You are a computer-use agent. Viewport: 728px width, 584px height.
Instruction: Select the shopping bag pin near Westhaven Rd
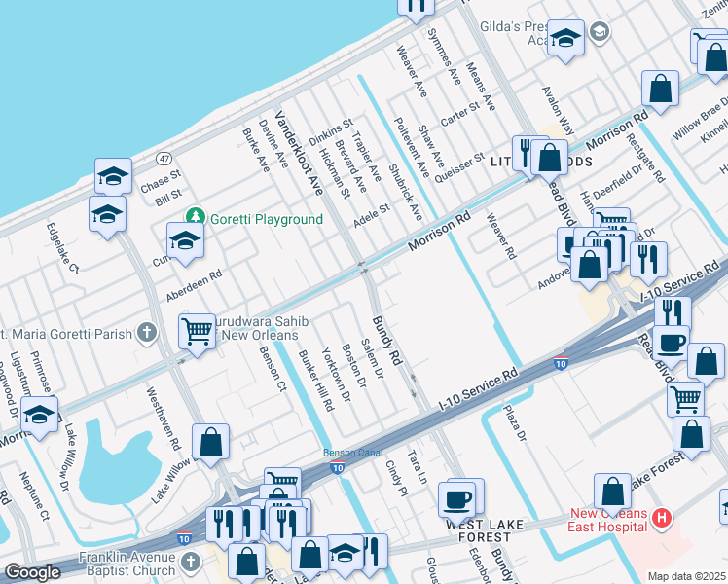point(211,443)
